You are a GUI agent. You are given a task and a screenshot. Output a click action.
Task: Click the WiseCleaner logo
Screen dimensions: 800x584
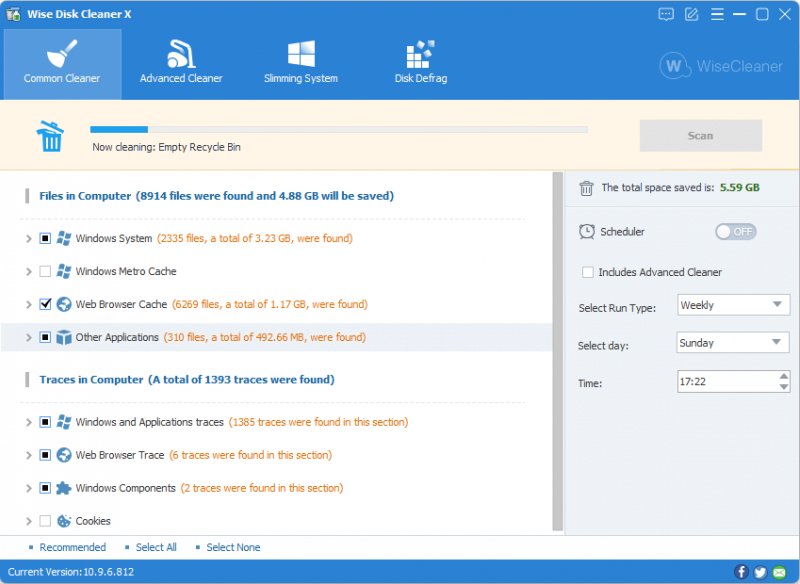coord(721,66)
